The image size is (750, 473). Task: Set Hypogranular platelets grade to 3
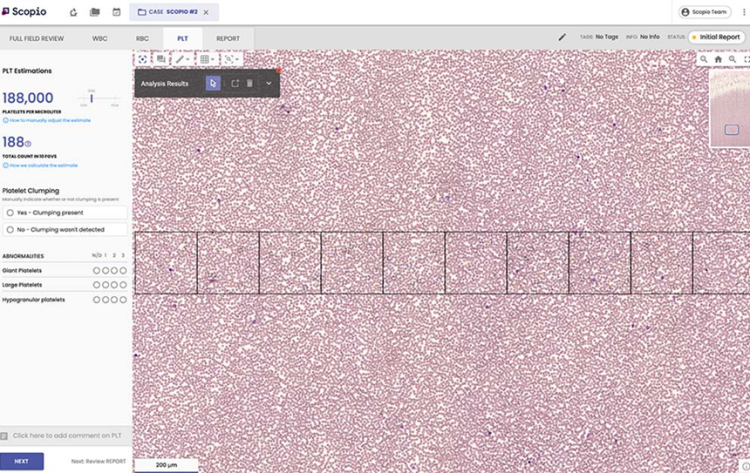point(123,300)
